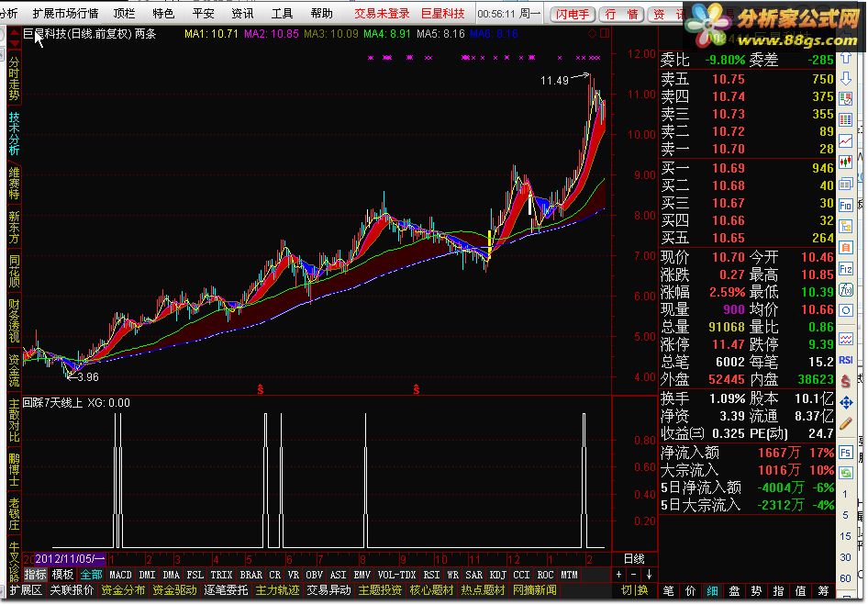Select the 全部 indicator filter
Screen dimensions: 868x605
92,575
